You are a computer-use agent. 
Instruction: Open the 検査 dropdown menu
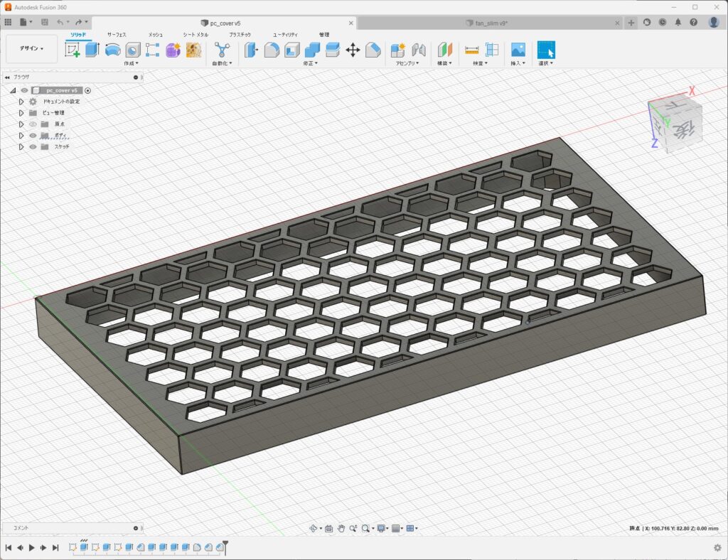click(480, 63)
